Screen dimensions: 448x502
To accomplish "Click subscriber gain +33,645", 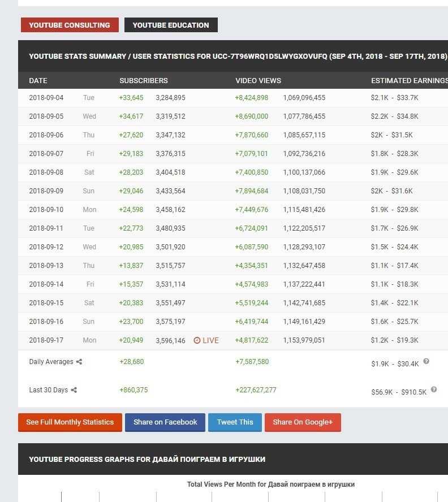I will coord(131,98).
